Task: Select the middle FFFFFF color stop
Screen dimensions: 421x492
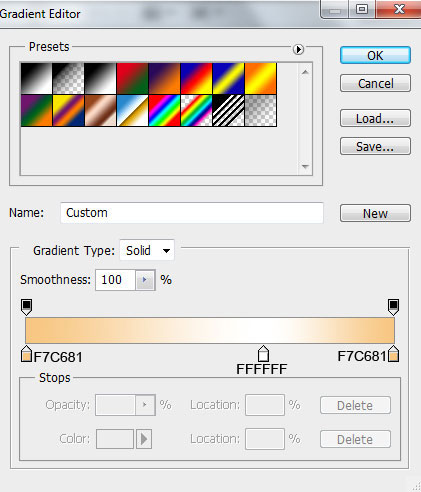Action: (263, 354)
